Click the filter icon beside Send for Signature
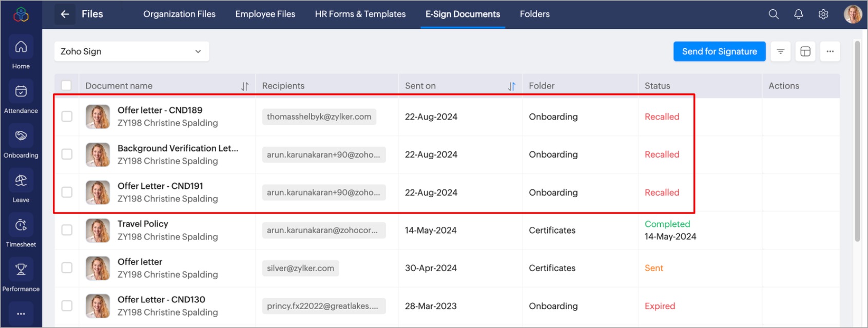The image size is (868, 328). point(780,51)
